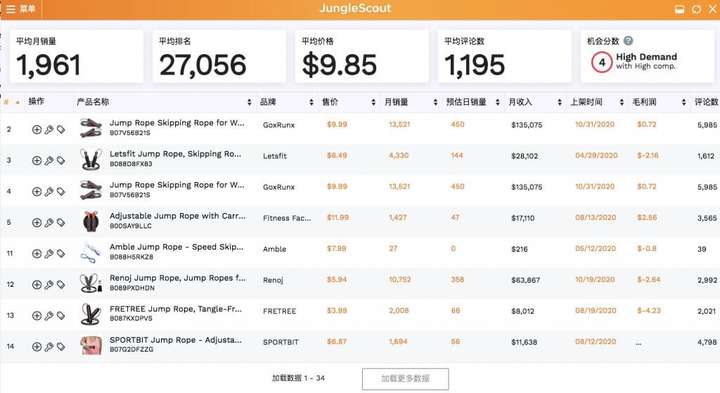Screen dimensions: 720x393
Task: Select the tag icon in row 4
Action: pyautogui.click(x=61, y=191)
